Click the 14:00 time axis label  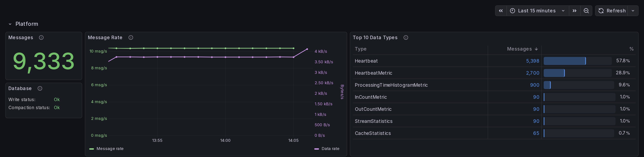[225, 141]
